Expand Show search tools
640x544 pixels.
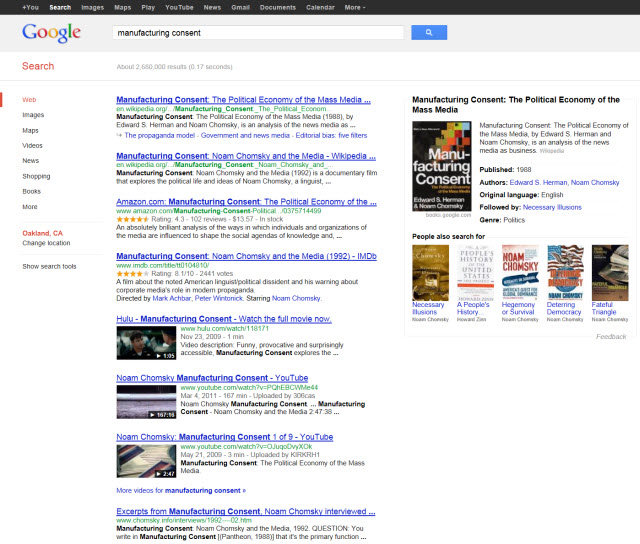pyautogui.click(x=49, y=266)
